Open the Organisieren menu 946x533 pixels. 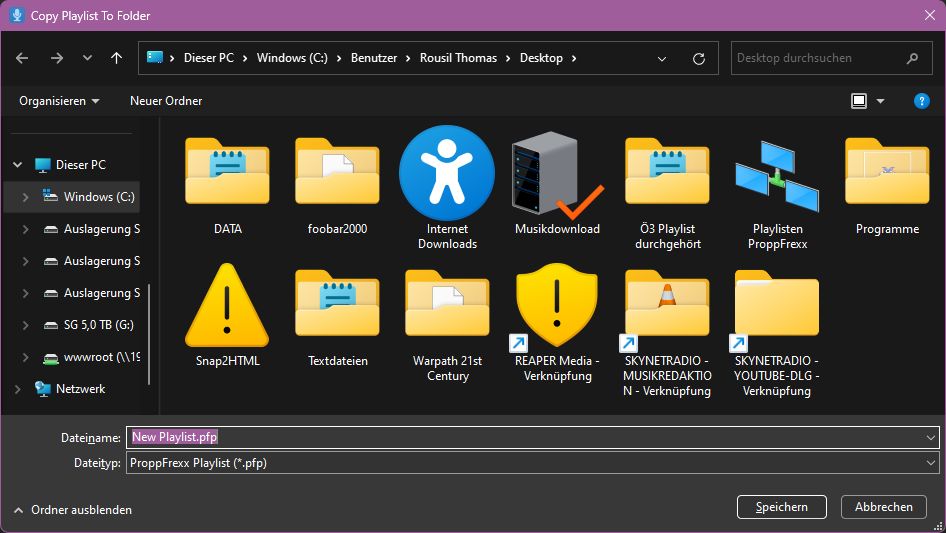pyautogui.click(x=59, y=101)
